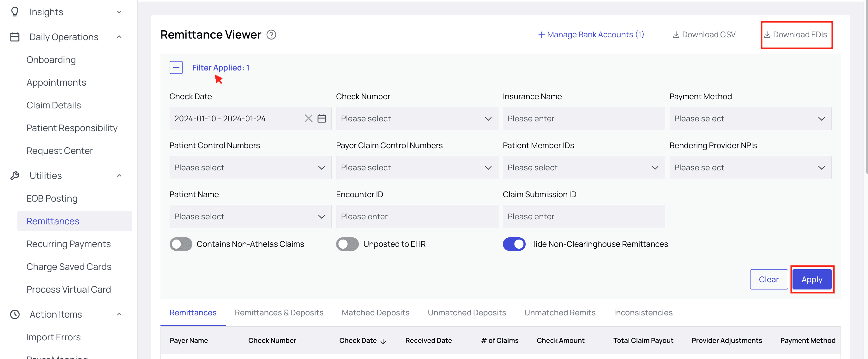
Task: Open the Inconsistencies tab
Action: point(643,313)
